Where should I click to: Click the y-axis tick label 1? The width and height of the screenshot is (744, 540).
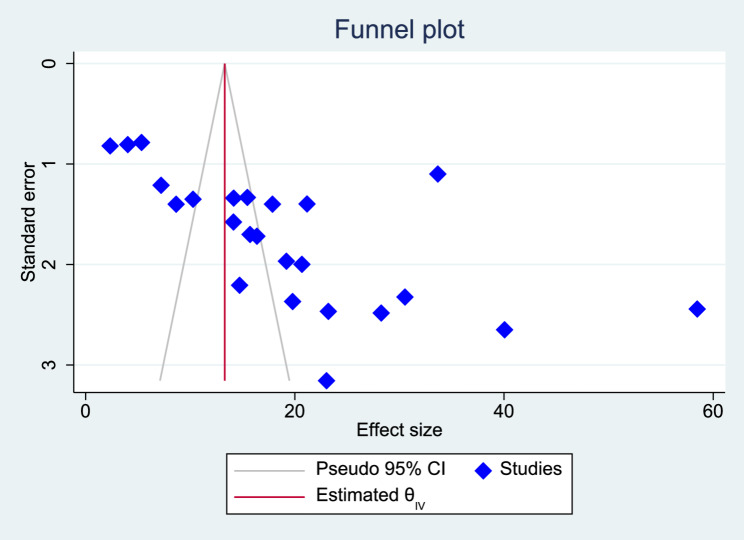pos(65,164)
